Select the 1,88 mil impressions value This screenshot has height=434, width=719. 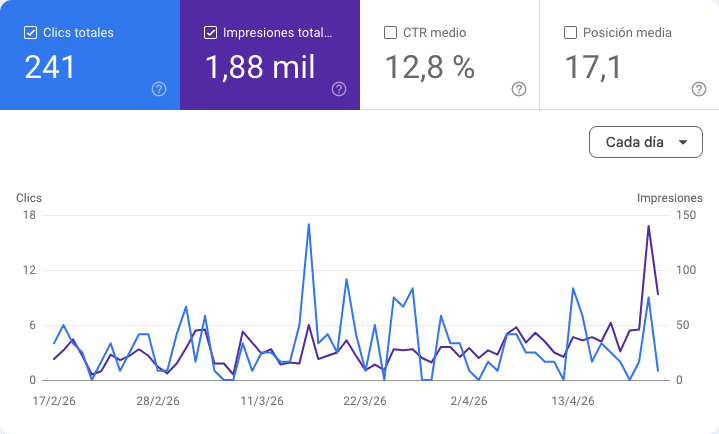click(x=260, y=67)
